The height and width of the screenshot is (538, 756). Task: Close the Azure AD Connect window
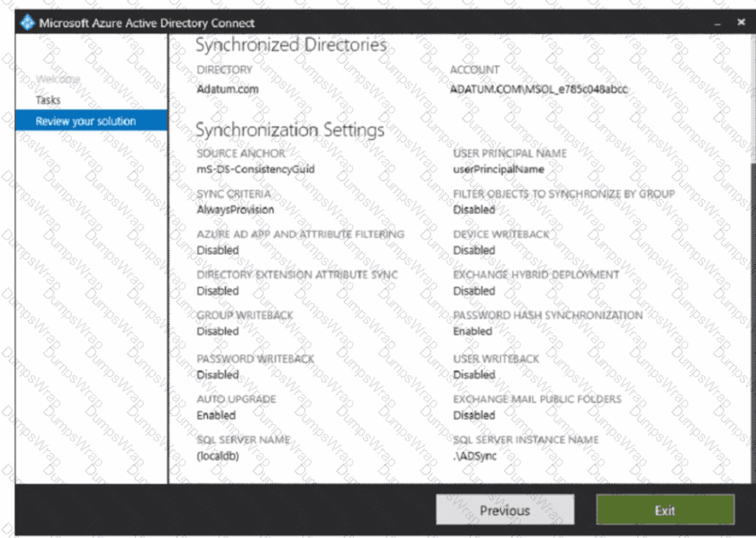[x=741, y=23]
